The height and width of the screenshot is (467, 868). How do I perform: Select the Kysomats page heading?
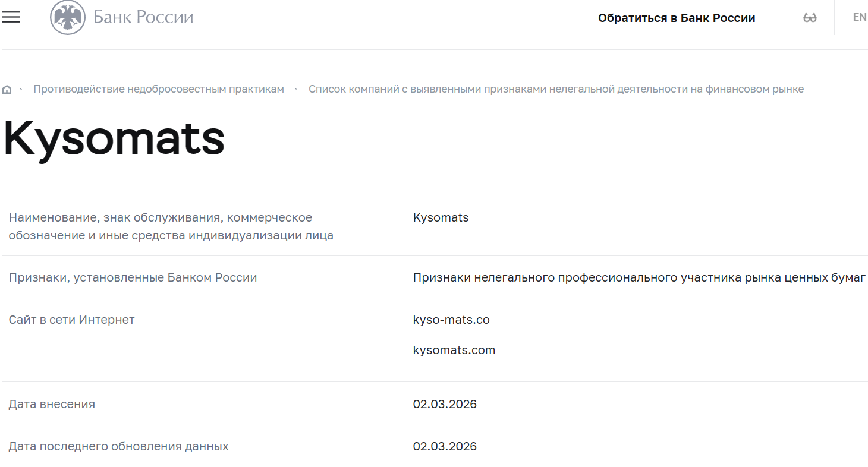[x=114, y=140]
